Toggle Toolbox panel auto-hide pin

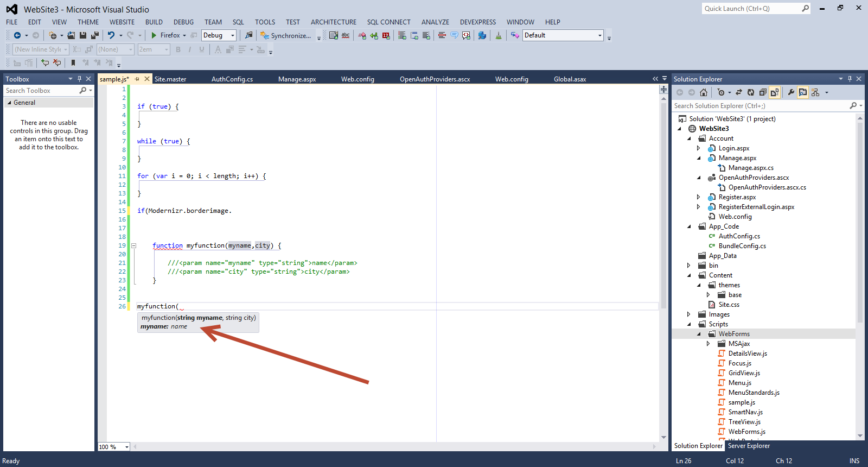79,79
